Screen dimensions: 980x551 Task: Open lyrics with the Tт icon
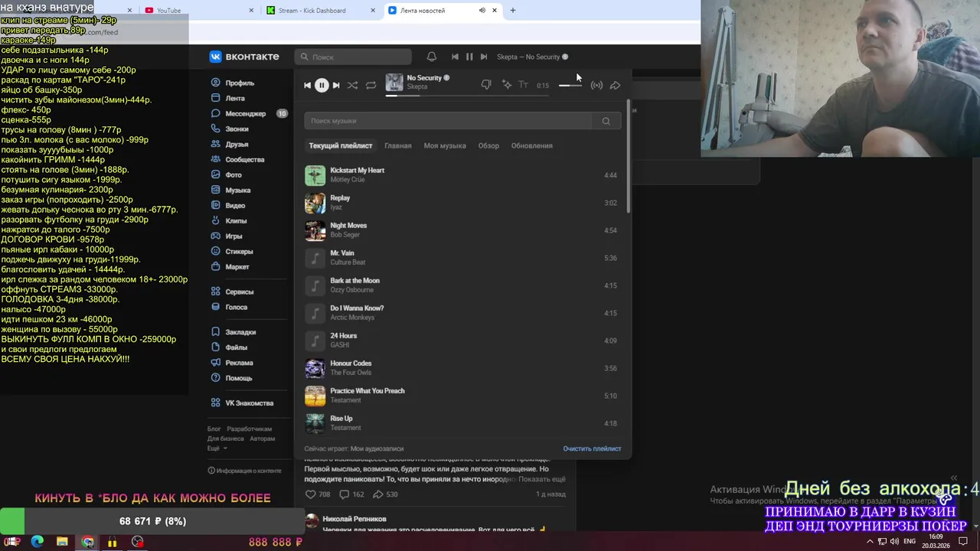[524, 85]
